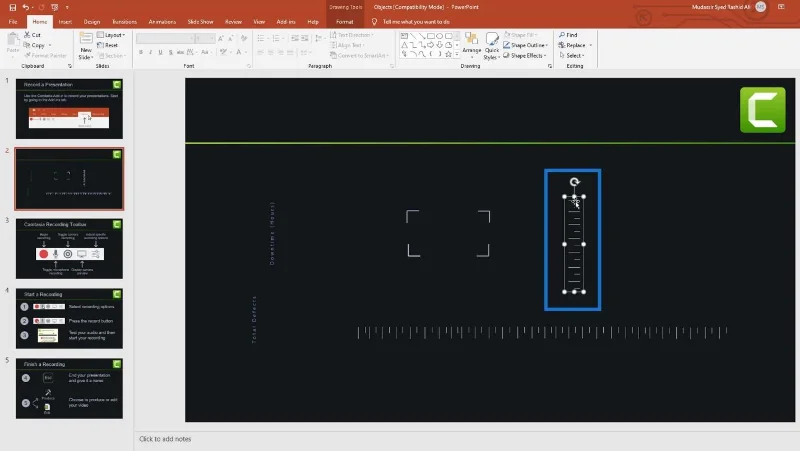Screen dimensions: 800x451
Task: Open Change Case Aa button
Action: coord(205,52)
